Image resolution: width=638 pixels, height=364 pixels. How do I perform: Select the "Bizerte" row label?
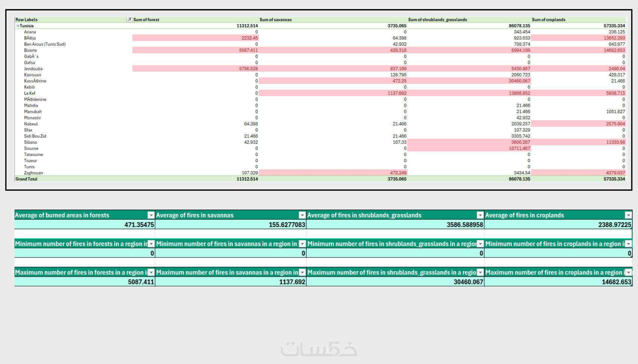pos(30,50)
